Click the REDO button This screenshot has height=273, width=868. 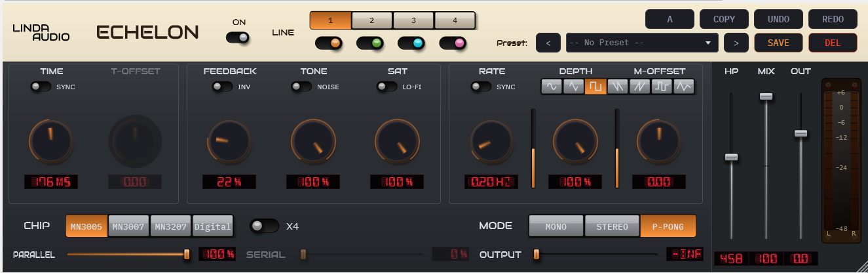click(833, 19)
